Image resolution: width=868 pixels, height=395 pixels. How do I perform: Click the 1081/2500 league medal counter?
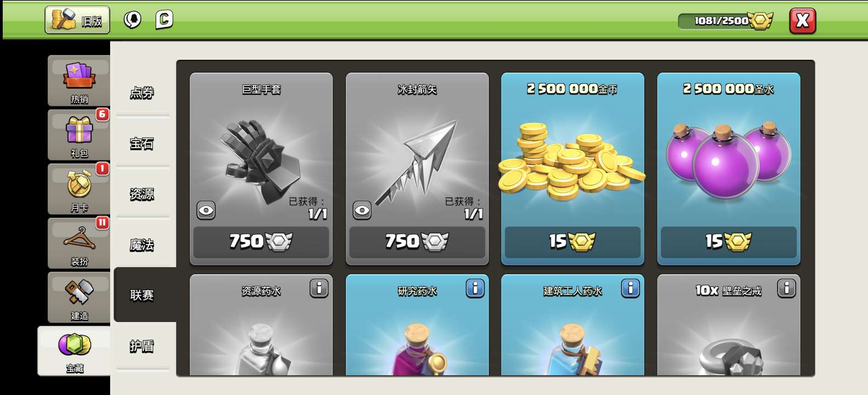click(x=725, y=21)
